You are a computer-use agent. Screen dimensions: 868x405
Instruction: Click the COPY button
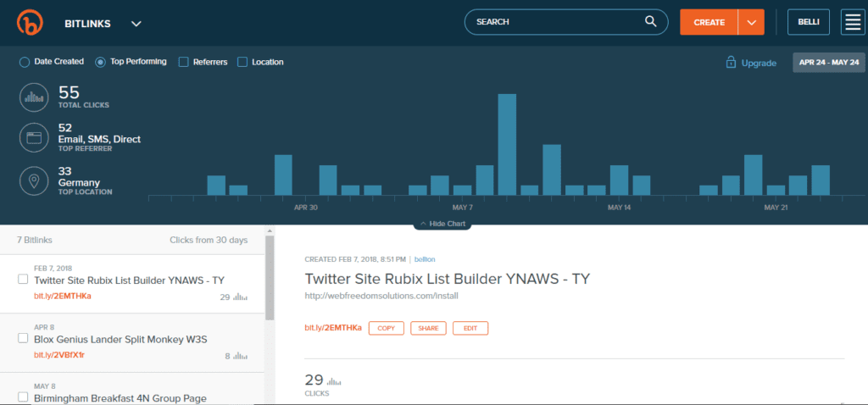pos(387,328)
